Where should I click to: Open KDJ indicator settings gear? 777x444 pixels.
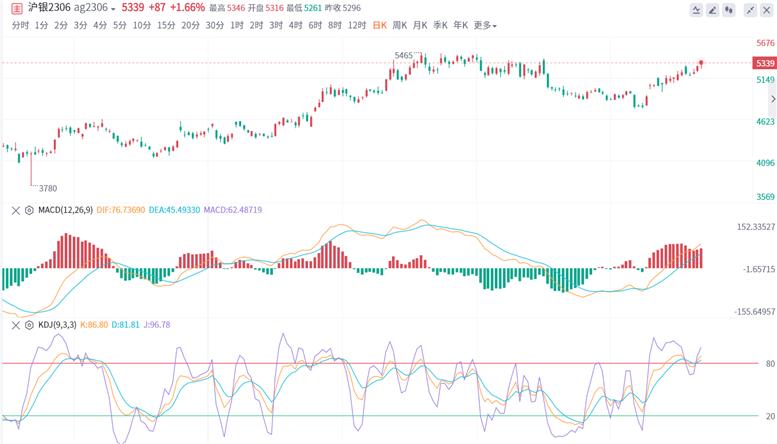click(x=29, y=325)
